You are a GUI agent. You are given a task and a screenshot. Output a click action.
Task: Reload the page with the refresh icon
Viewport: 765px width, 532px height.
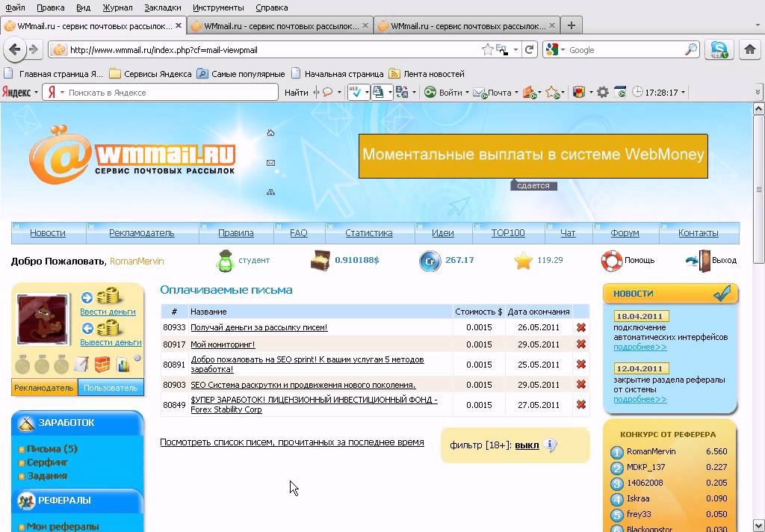pos(529,49)
